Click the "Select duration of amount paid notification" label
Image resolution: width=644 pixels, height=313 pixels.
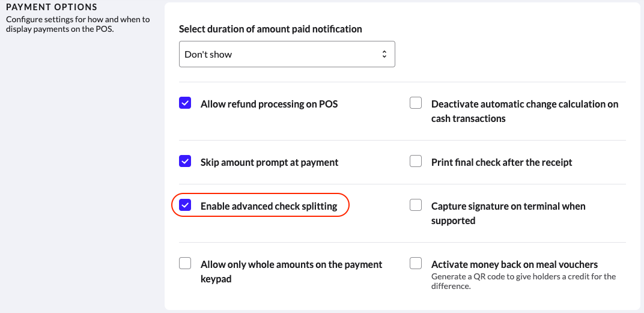point(270,29)
